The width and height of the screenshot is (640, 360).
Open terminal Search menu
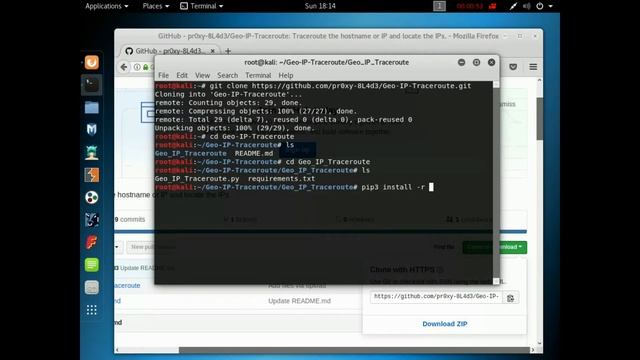227,76
